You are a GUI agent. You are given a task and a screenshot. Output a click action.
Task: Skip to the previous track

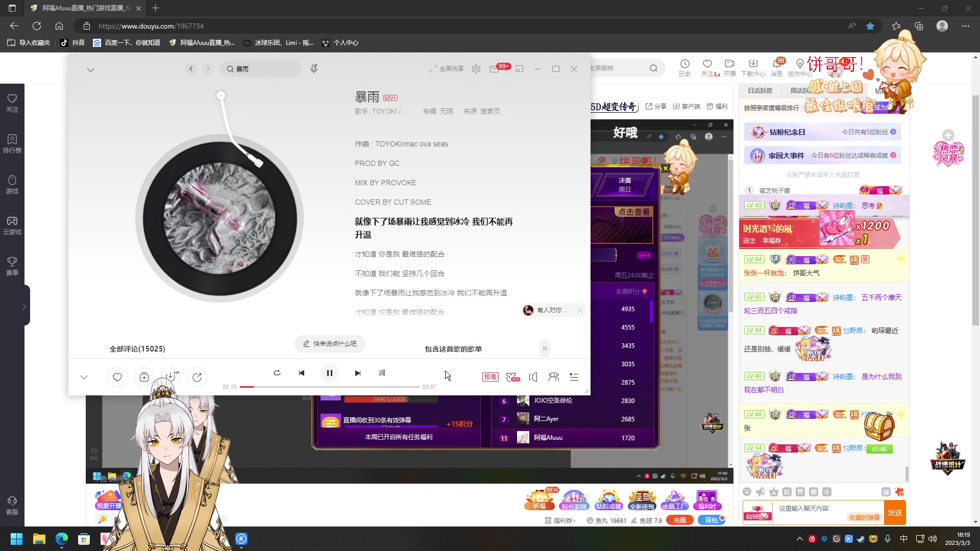(302, 373)
